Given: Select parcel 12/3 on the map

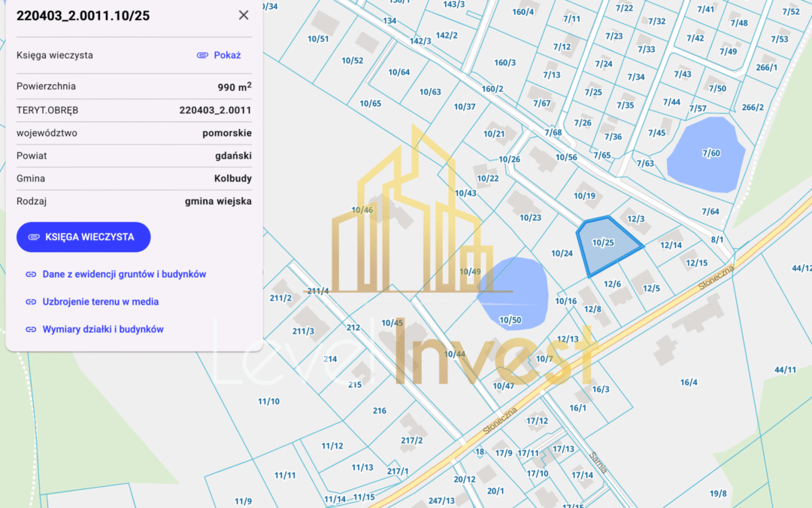Looking at the screenshot, I should (x=635, y=219).
